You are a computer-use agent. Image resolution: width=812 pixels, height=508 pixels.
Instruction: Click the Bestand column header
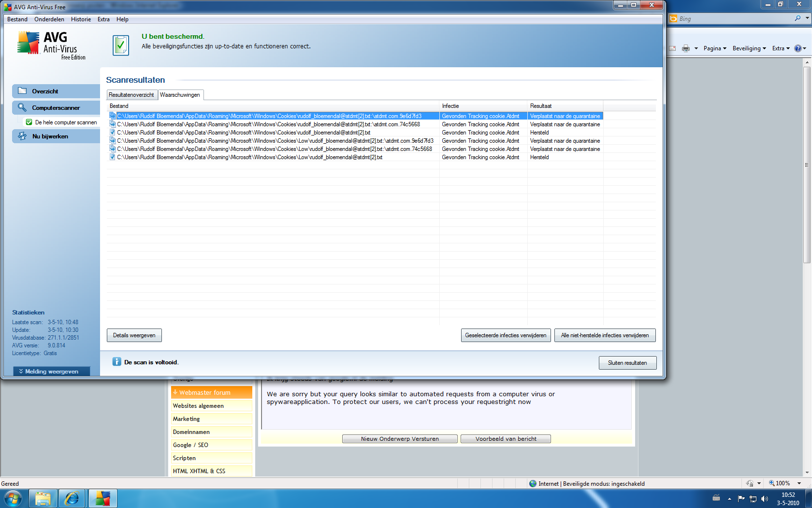[x=273, y=106]
